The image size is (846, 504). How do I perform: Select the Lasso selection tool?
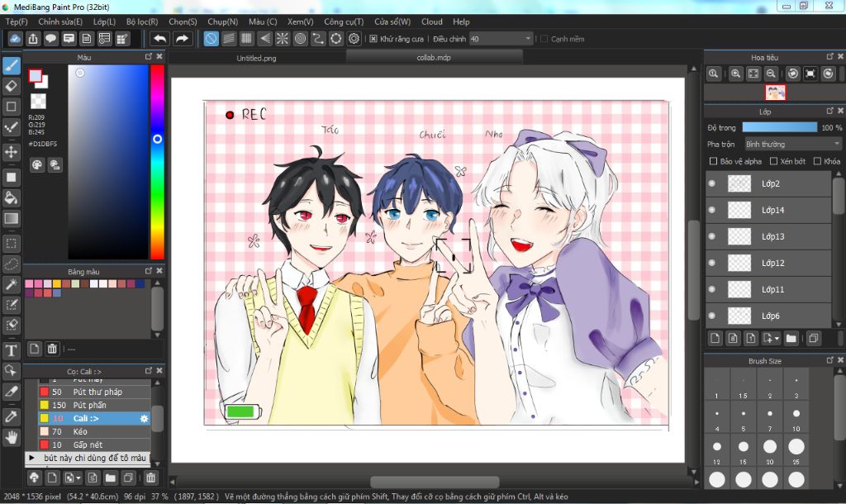tap(12, 264)
